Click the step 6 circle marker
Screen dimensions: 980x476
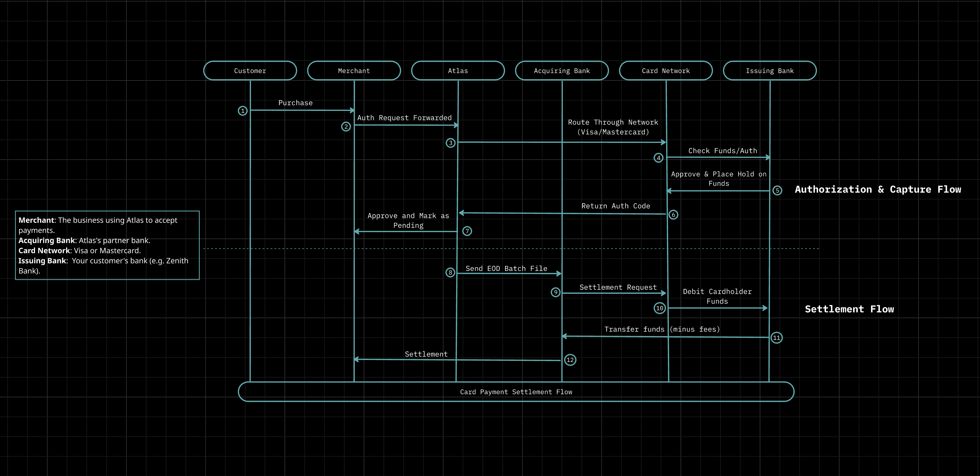pyautogui.click(x=673, y=215)
